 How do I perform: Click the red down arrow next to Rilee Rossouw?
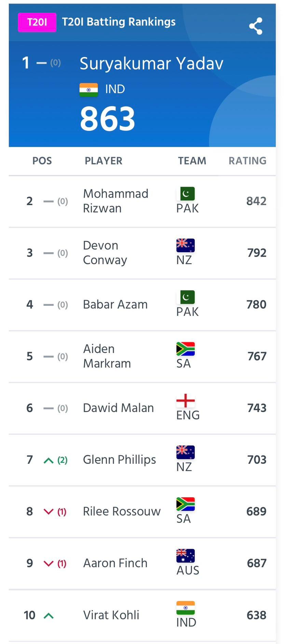pos(48,511)
